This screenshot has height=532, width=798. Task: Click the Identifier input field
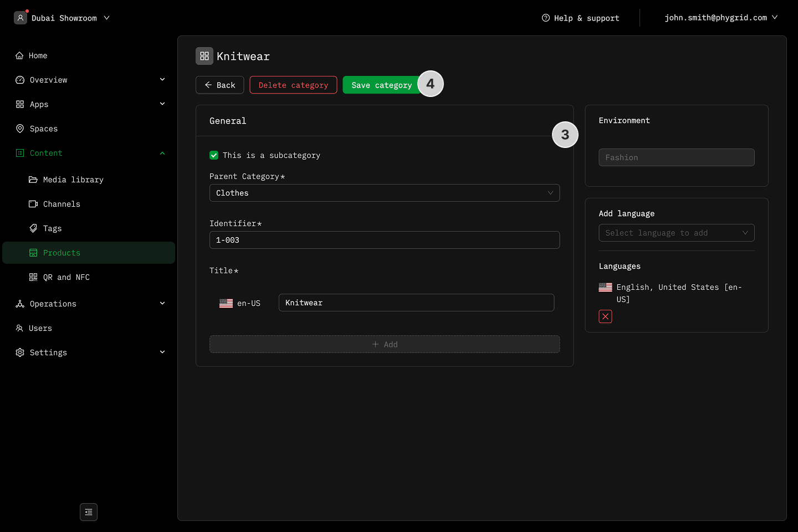[384, 240]
